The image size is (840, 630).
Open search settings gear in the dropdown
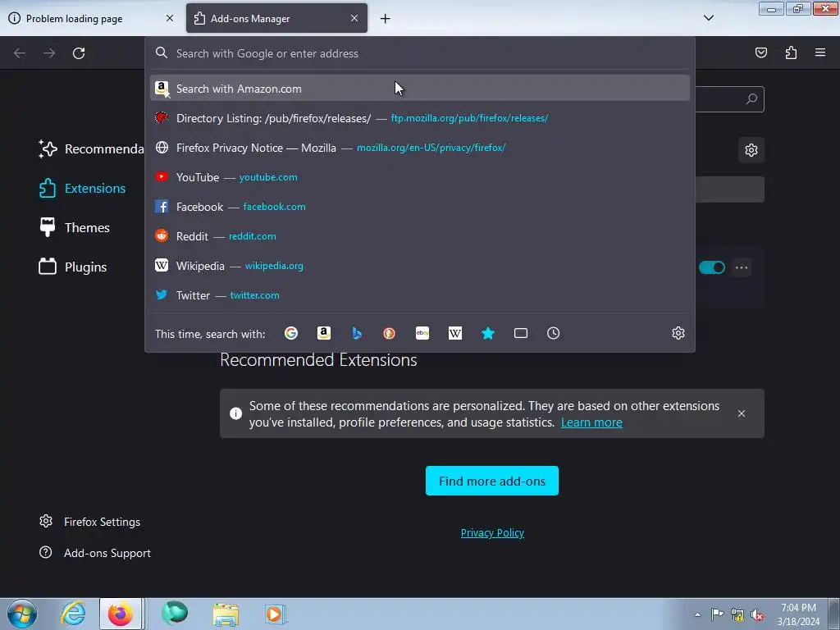tap(678, 333)
